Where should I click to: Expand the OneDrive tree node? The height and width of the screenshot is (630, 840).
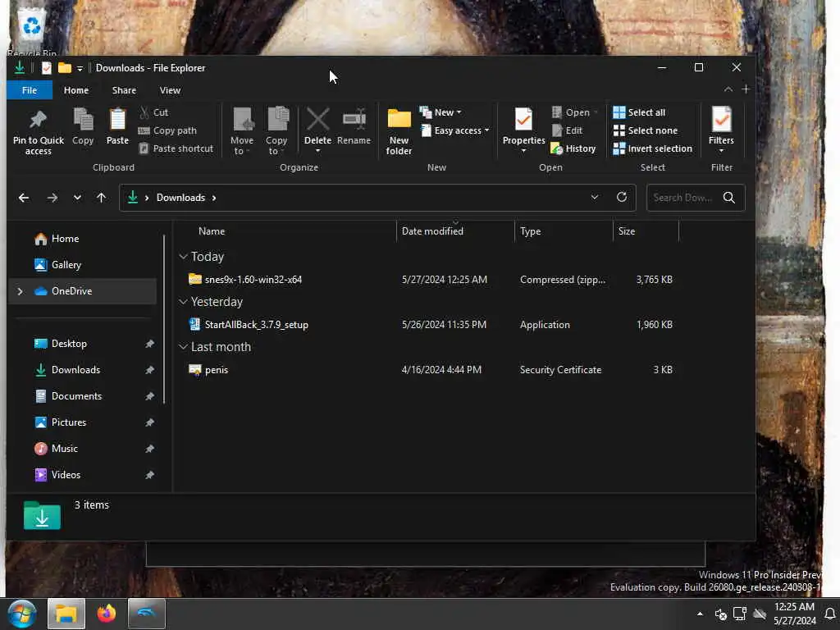[20, 291]
